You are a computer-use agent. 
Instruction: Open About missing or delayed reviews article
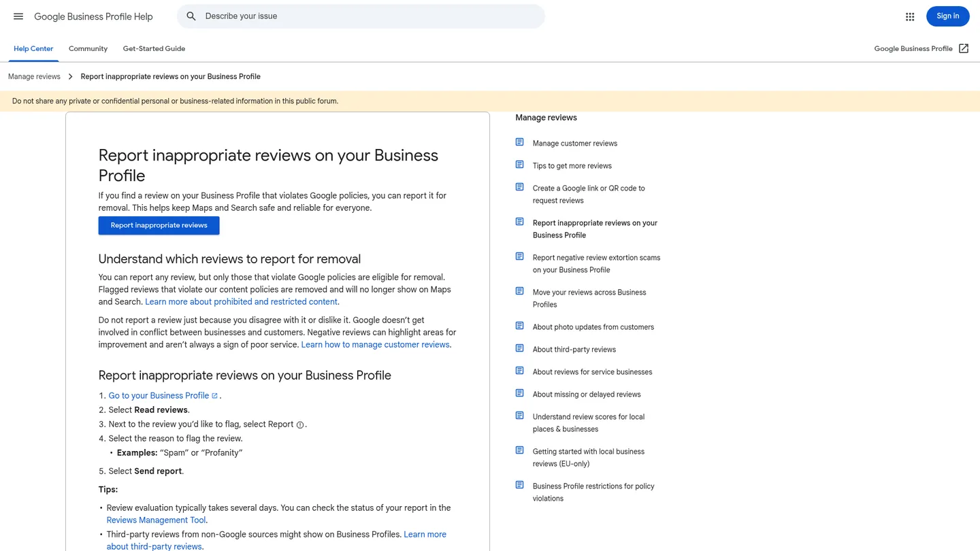[587, 395]
